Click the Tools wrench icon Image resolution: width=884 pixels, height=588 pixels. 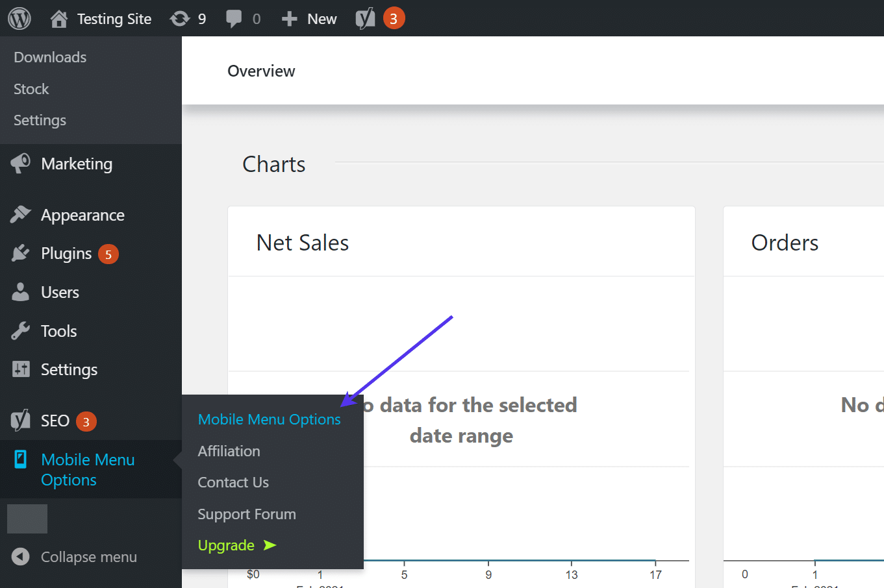pos(21,331)
